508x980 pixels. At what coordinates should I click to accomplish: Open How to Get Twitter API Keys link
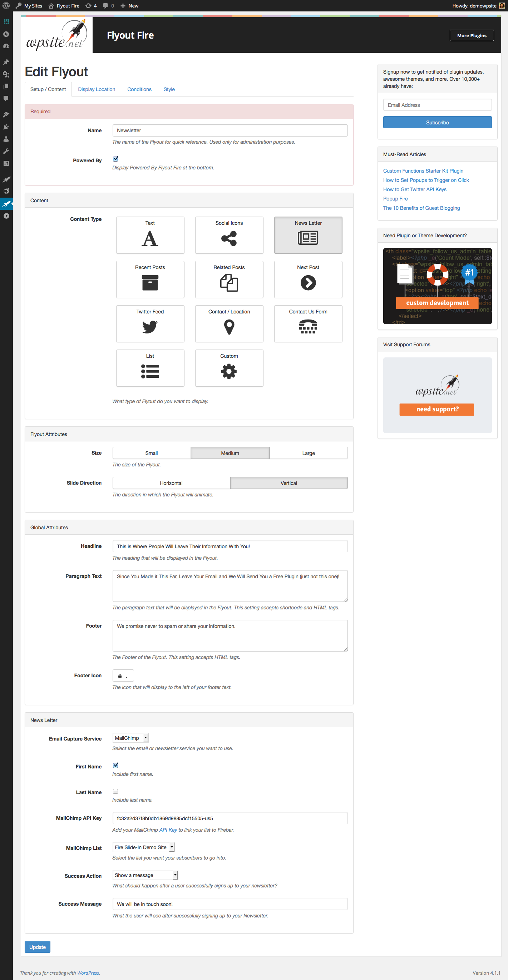(x=415, y=189)
